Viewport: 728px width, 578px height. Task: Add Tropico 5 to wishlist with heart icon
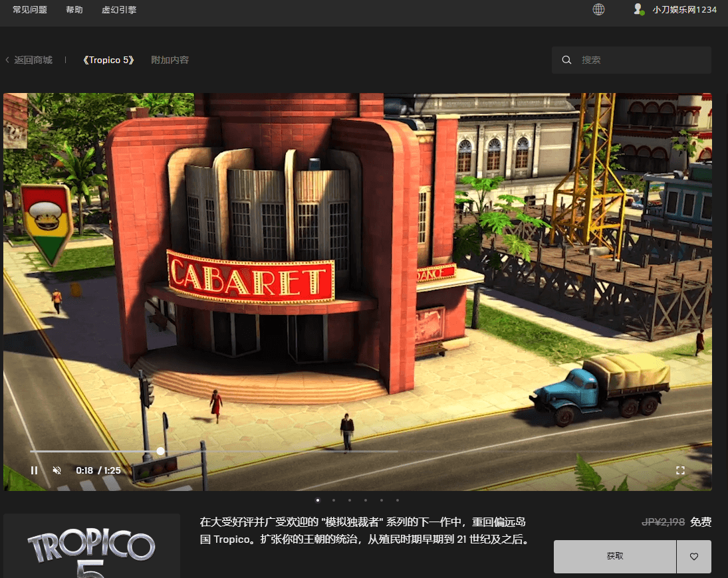click(x=693, y=556)
